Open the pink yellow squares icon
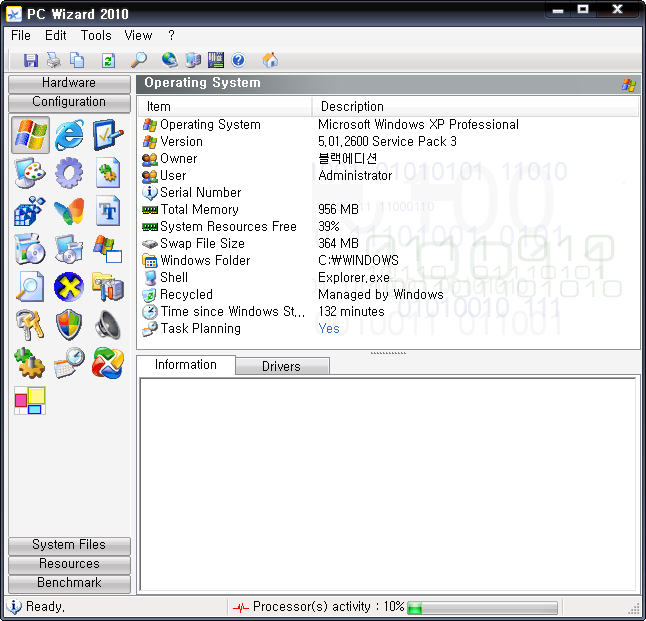646x621 pixels. pyautogui.click(x=30, y=401)
